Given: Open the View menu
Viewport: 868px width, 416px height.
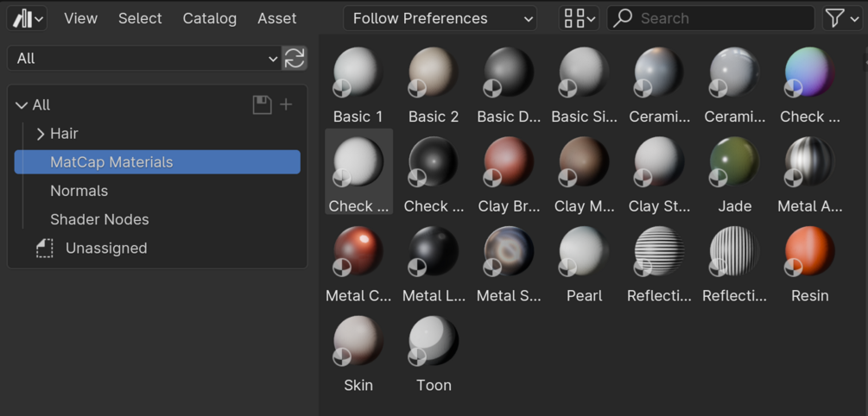Looking at the screenshot, I should point(80,18).
